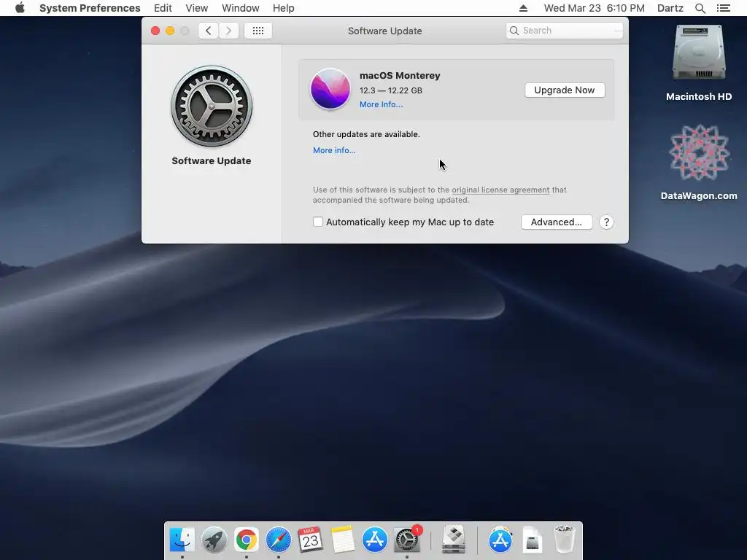The height and width of the screenshot is (560, 747).
Task: Click the Upgrade Now button
Action: tap(565, 90)
